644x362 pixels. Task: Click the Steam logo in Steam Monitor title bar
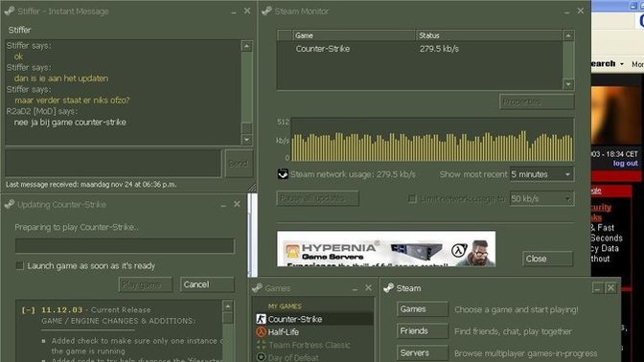pyautogui.click(x=266, y=11)
